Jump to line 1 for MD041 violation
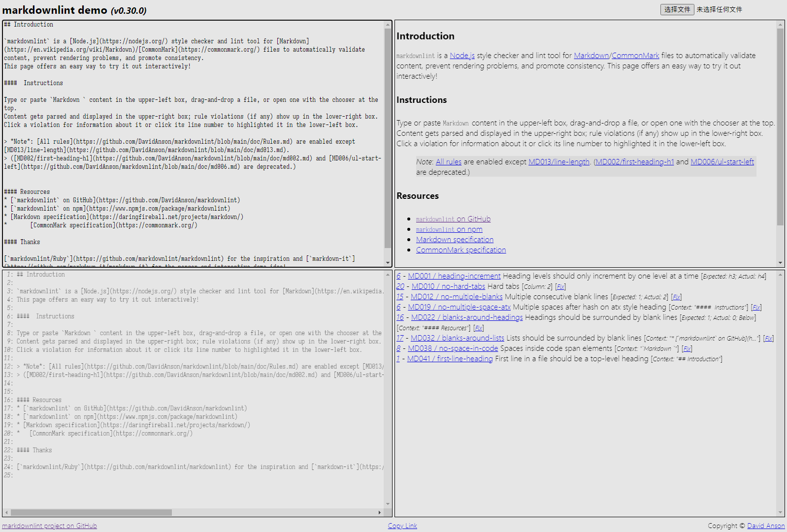 click(398, 359)
